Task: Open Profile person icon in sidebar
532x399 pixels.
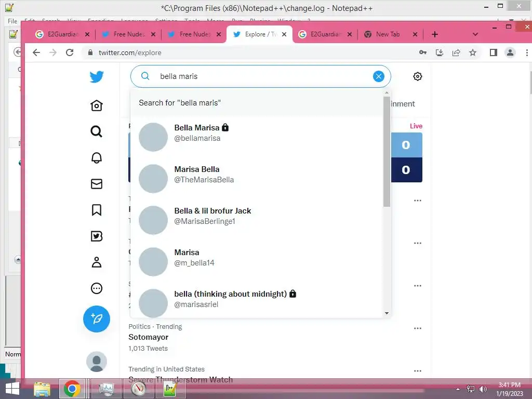Action: [97, 262]
